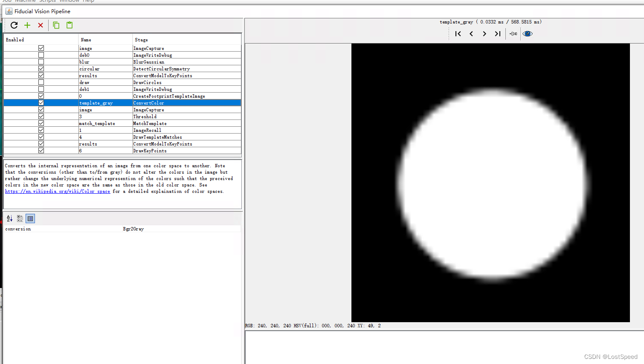
Task: Select the MatchTemplate stage row
Action: pyautogui.click(x=122, y=123)
